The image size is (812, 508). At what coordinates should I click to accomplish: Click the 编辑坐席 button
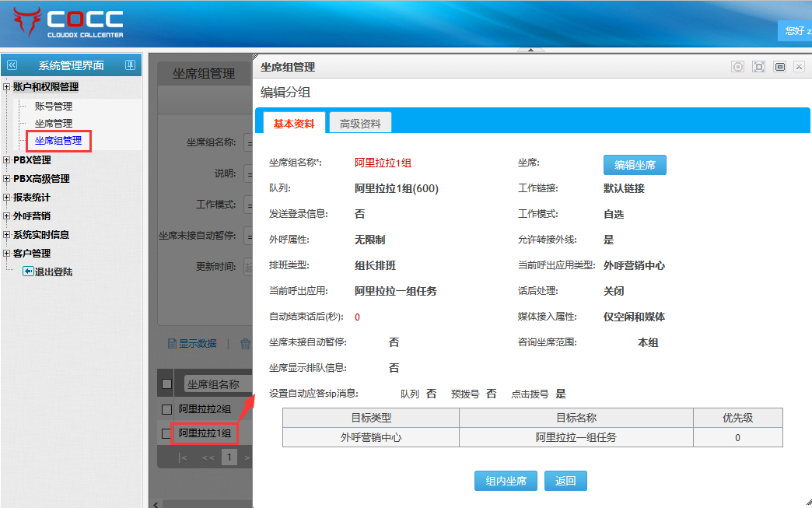pos(635,165)
